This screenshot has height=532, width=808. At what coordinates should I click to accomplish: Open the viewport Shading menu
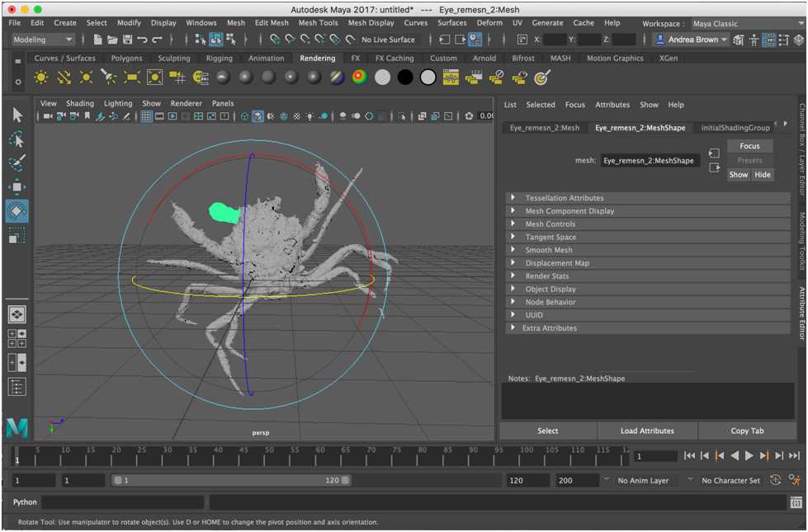click(x=80, y=104)
